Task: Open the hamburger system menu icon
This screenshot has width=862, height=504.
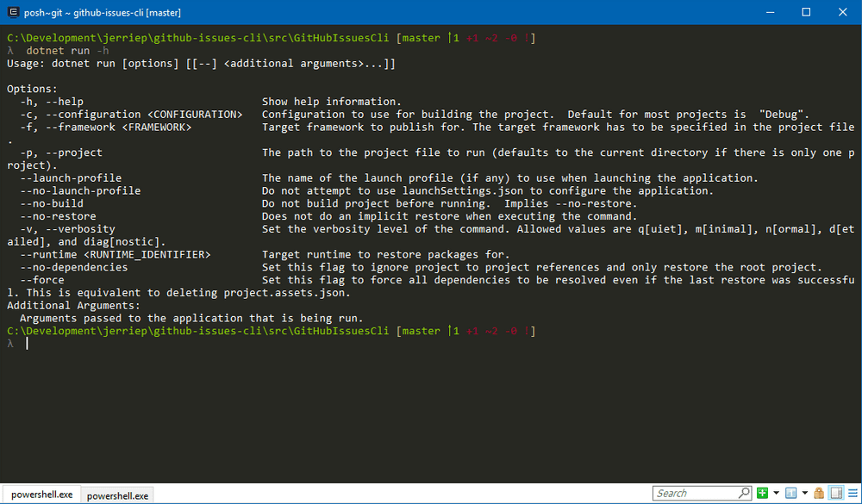Action: point(853,493)
